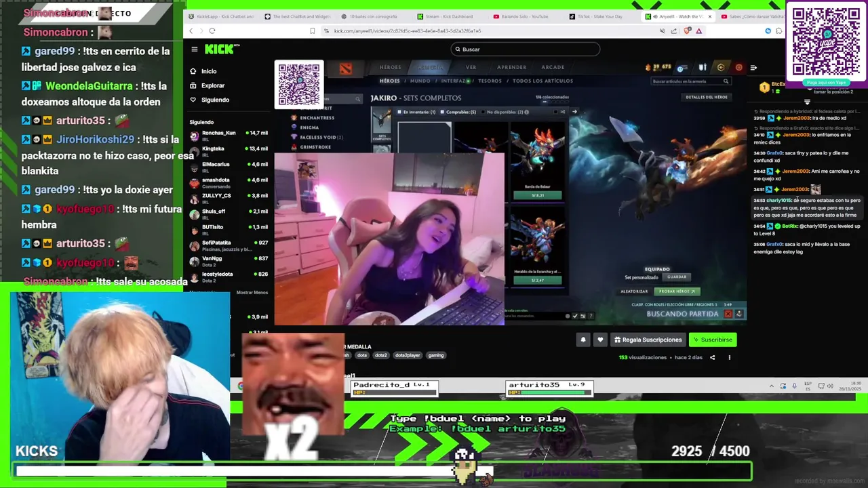Toggle the En inventario checkbox
The image size is (868, 488).
pos(399,112)
